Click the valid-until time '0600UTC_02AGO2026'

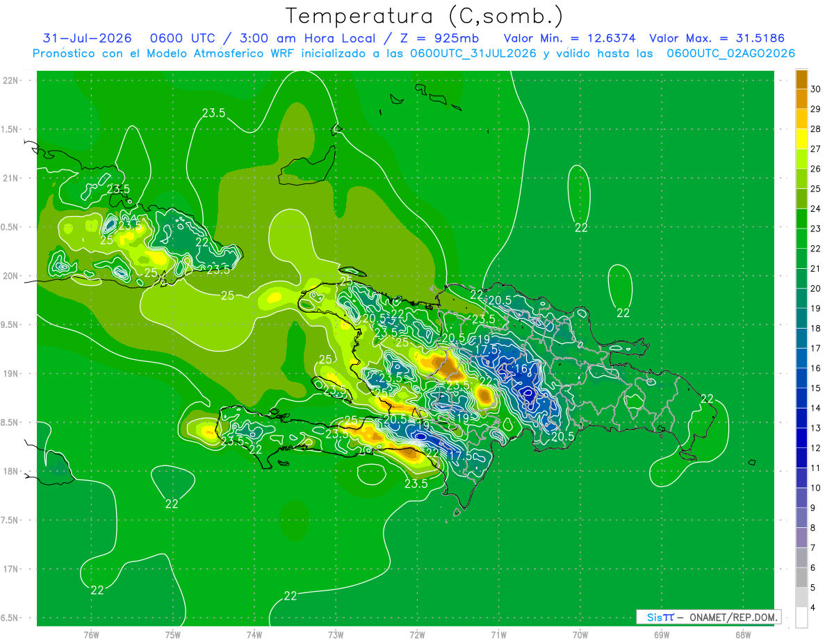coord(730,53)
